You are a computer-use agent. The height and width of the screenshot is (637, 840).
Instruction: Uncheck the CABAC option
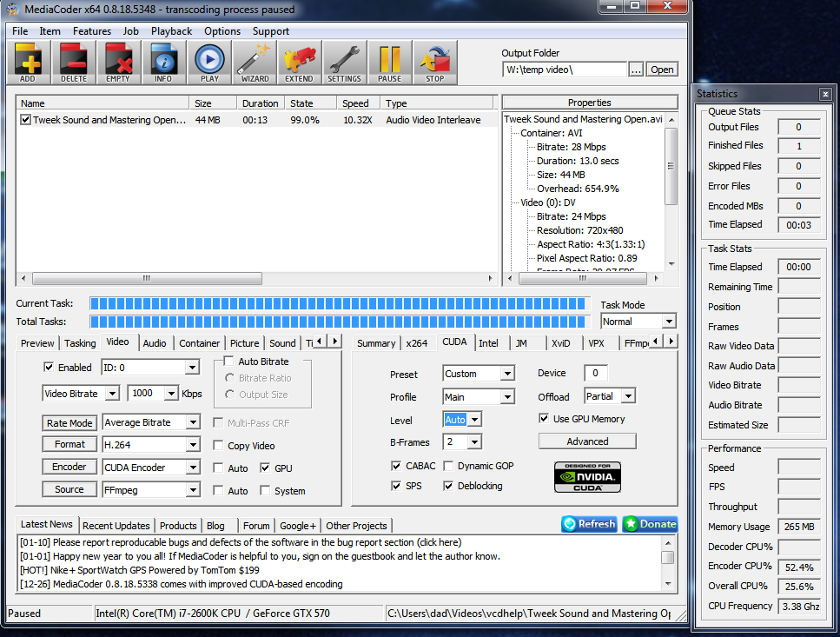pyautogui.click(x=396, y=466)
